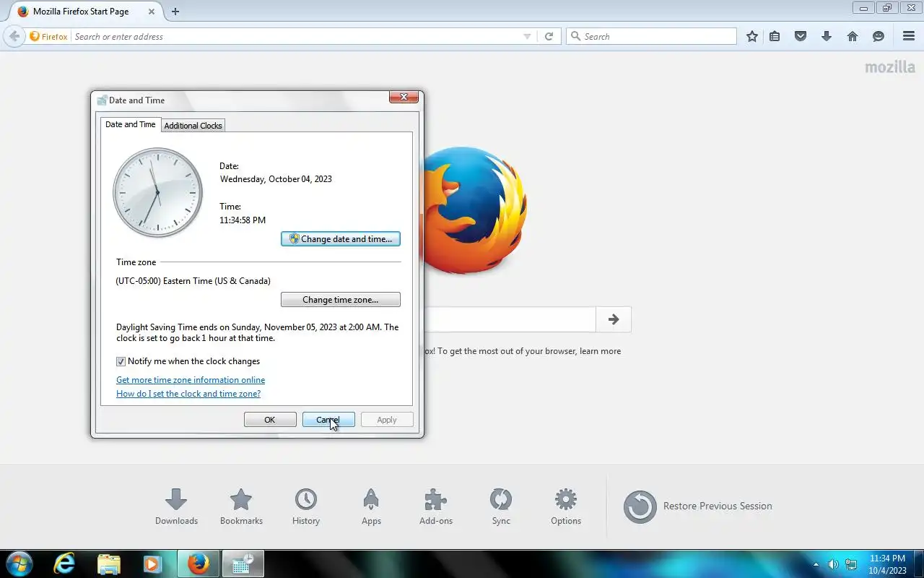Click Change date and time button
The image size is (924, 578).
click(341, 239)
